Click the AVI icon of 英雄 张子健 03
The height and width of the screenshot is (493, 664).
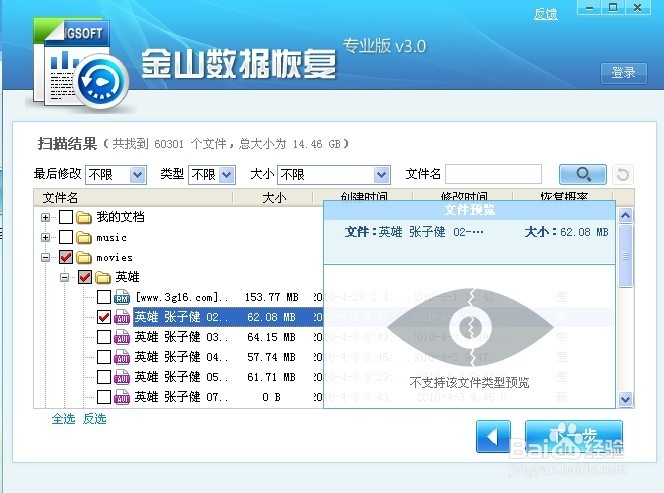coord(122,337)
